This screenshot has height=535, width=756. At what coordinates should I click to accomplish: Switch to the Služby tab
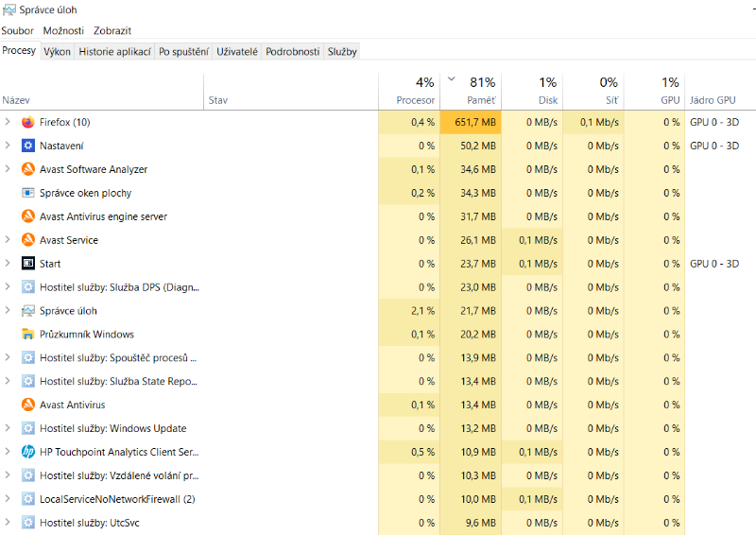point(342,52)
